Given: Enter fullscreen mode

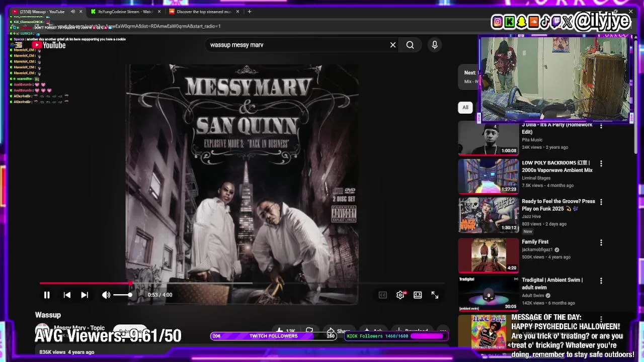Looking at the screenshot, I should (x=435, y=295).
